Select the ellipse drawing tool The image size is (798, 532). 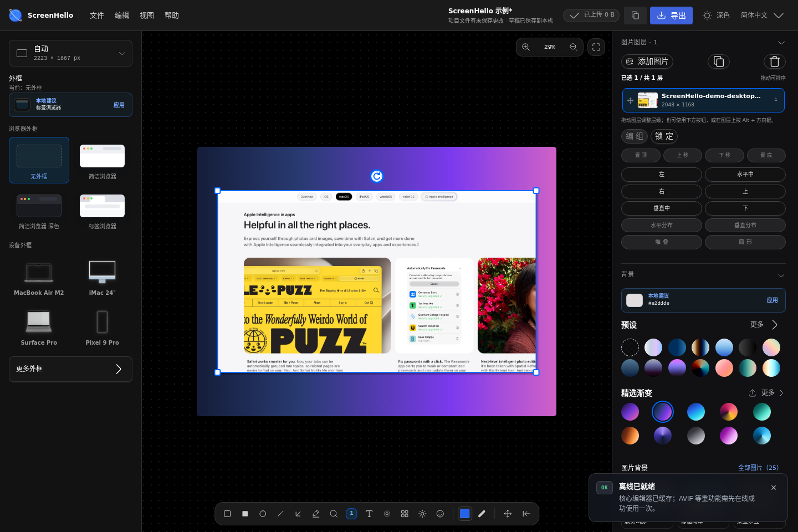tap(263, 514)
